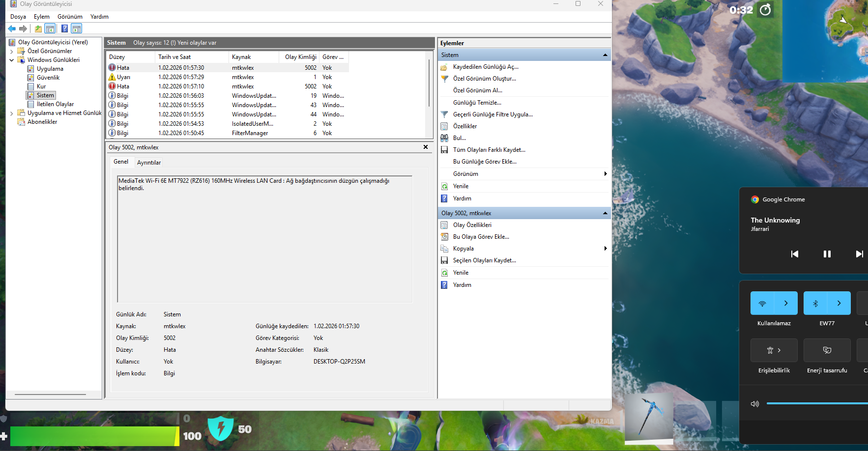Toggle the console tree toolbar icon

(50, 28)
